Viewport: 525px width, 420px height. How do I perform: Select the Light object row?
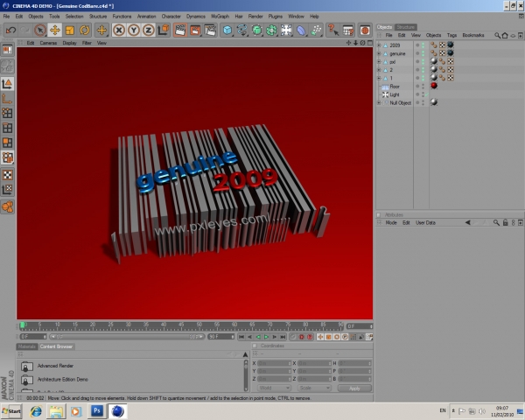click(x=395, y=94)
